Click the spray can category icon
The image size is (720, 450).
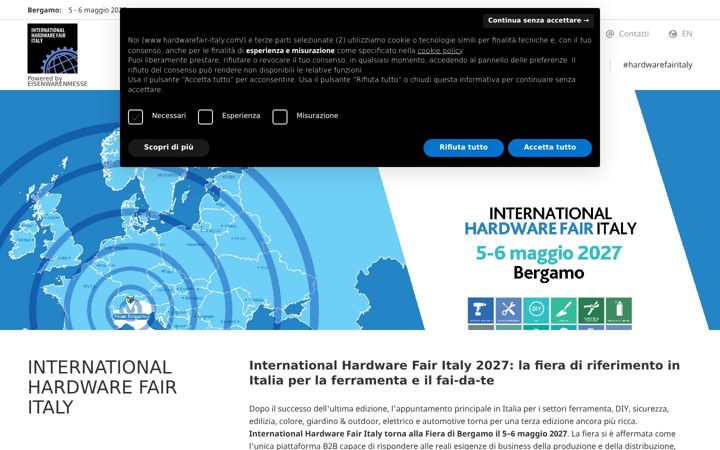tap(619, 310)
